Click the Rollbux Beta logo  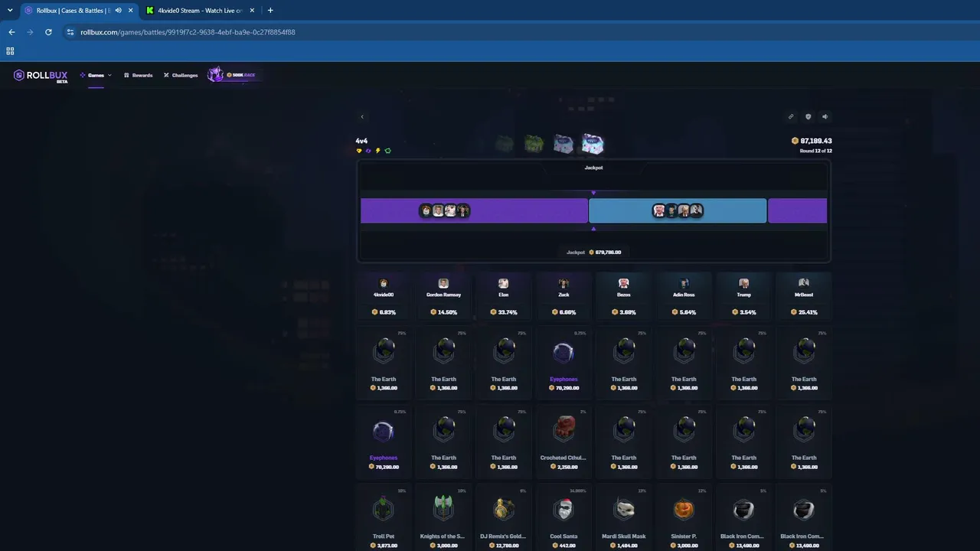[41, 75]
